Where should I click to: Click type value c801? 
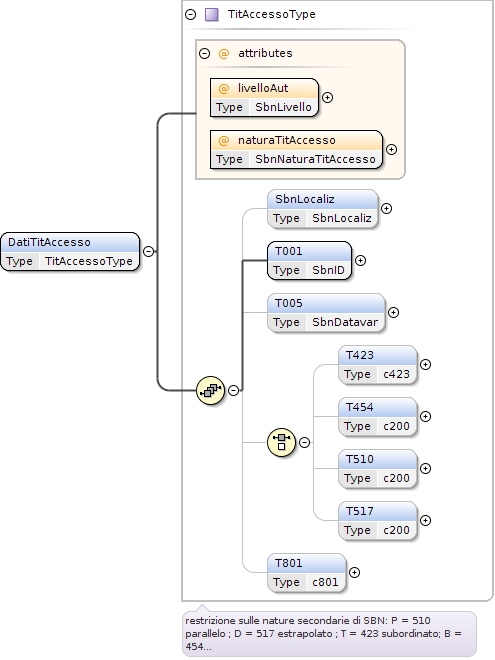[325, 582]
